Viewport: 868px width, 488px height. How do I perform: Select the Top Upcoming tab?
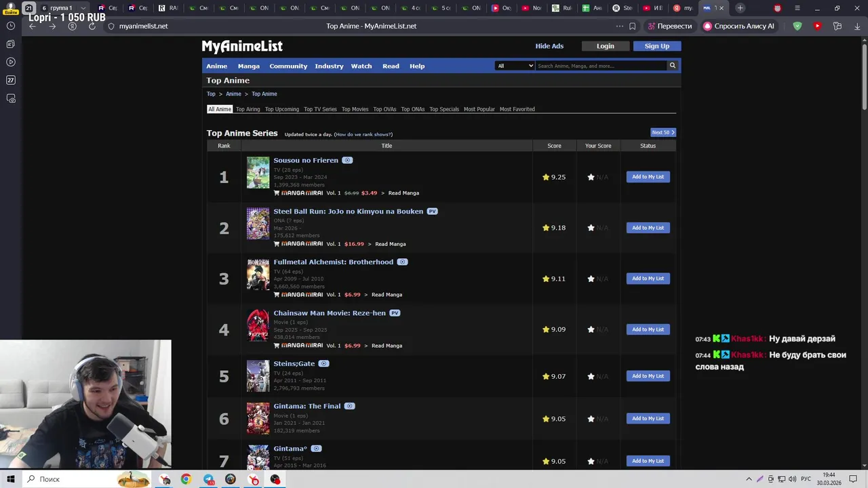(x=282, y=109)
